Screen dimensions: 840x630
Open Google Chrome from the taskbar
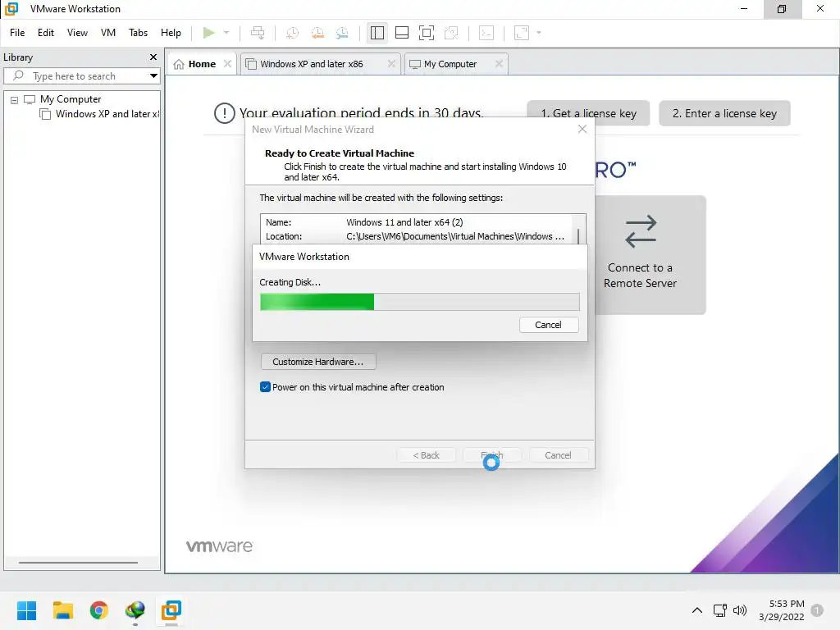click(x=99, y=610)
